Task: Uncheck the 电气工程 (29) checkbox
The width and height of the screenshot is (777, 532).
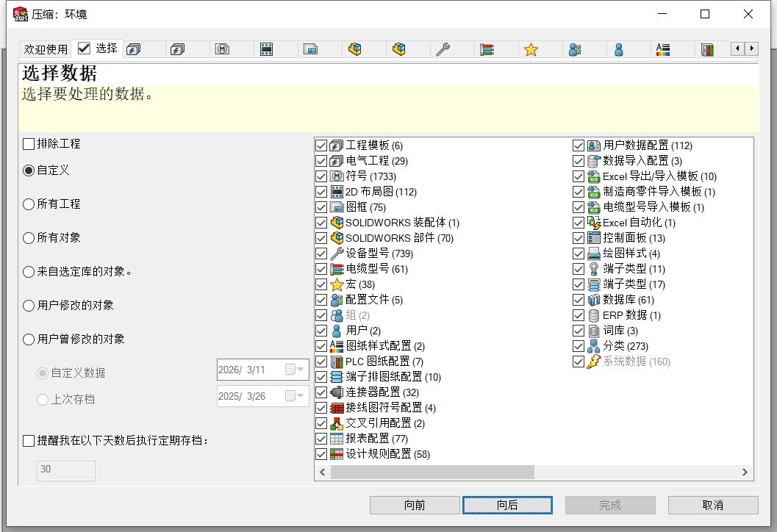Action: tap(321, 161)
